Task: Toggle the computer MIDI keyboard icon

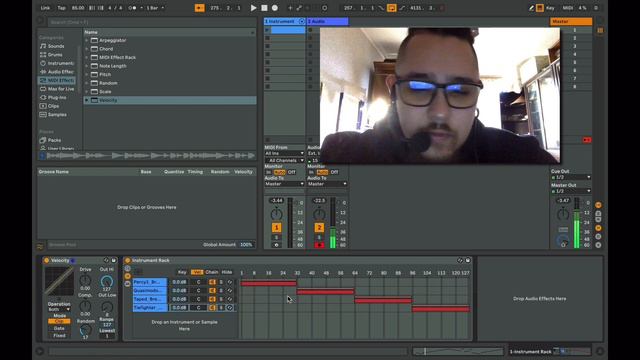Action: click(x=540, y=8)
